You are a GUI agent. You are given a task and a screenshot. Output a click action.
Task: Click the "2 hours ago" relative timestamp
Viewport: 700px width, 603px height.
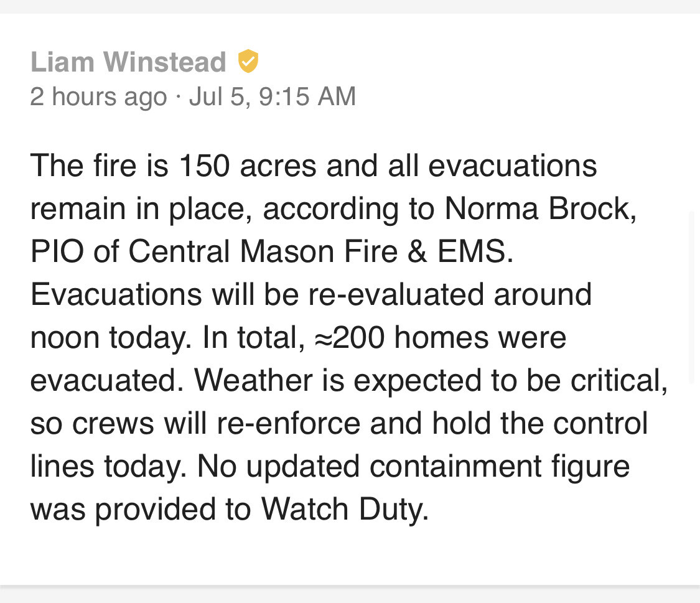pos(98,96)
